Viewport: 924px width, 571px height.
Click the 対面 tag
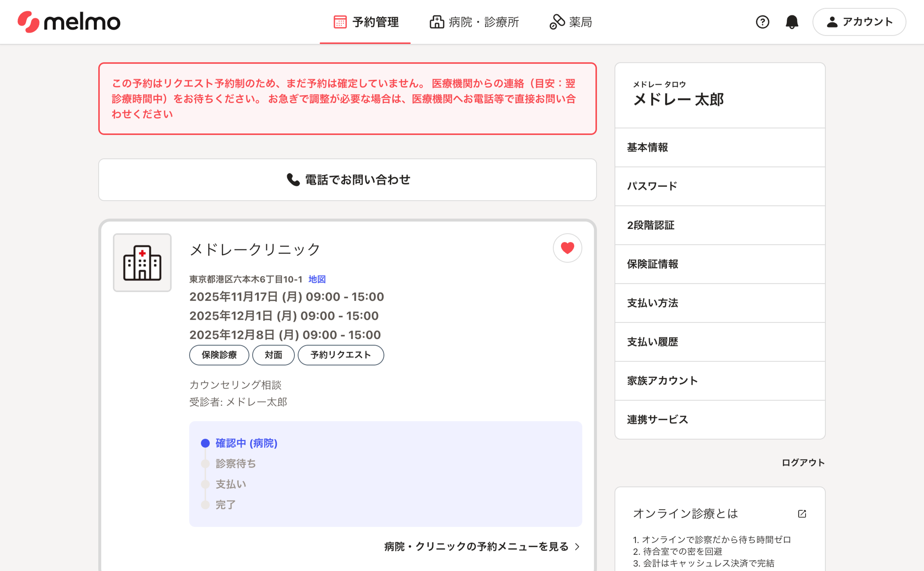pyautogui.click(x=274, y=355)
